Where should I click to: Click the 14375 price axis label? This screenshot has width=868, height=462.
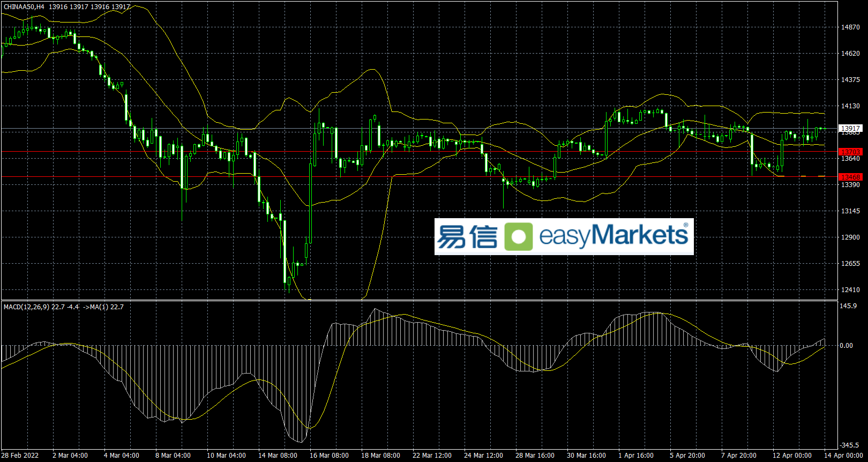click(850, 80)
